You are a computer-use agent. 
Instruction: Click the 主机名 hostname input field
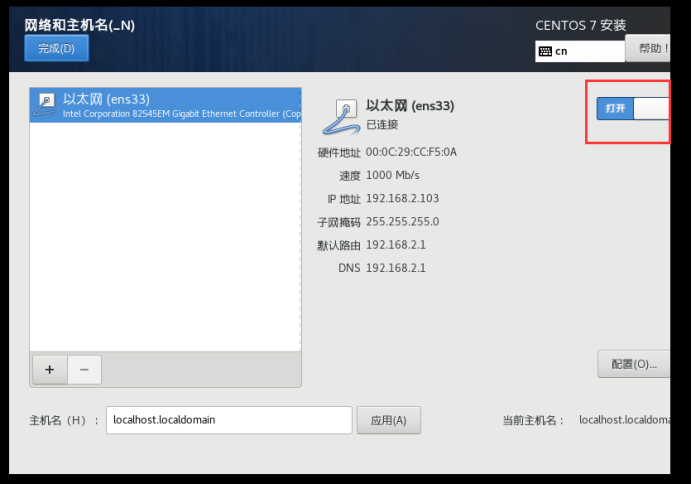(229, 420)
